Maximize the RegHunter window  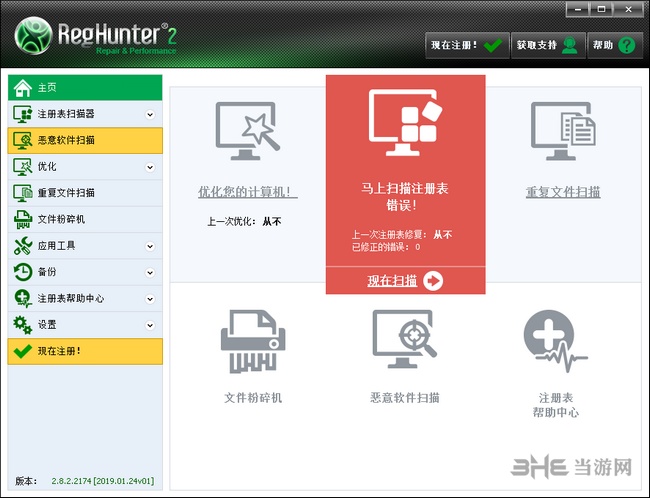(601, 9)
